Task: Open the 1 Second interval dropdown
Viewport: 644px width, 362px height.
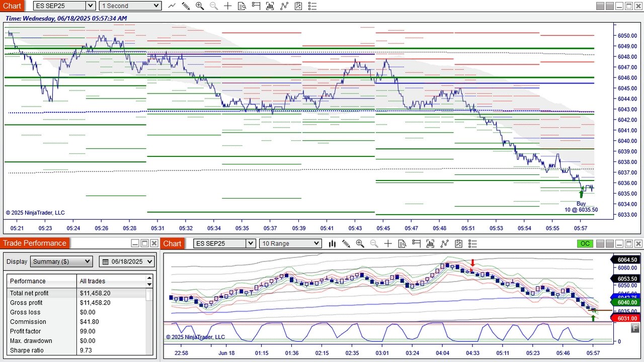Action: [130, 6]
